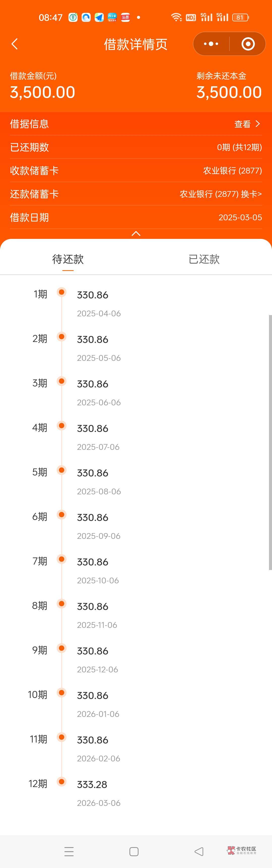Viewport: 272px width, 868px height.
Task: Tap the 借款日期 row
Action: pos(136,217)
